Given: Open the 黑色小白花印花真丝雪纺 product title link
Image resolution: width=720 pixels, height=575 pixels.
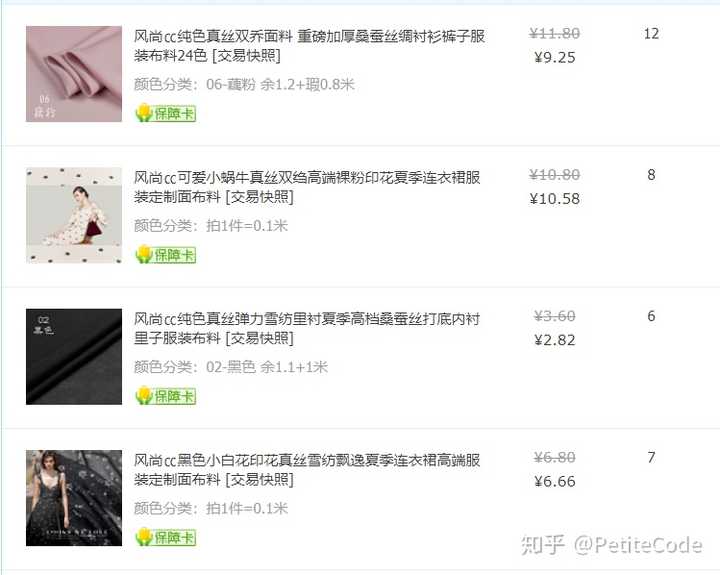Looking at the screenshot, I should click(x=307, y=470).
